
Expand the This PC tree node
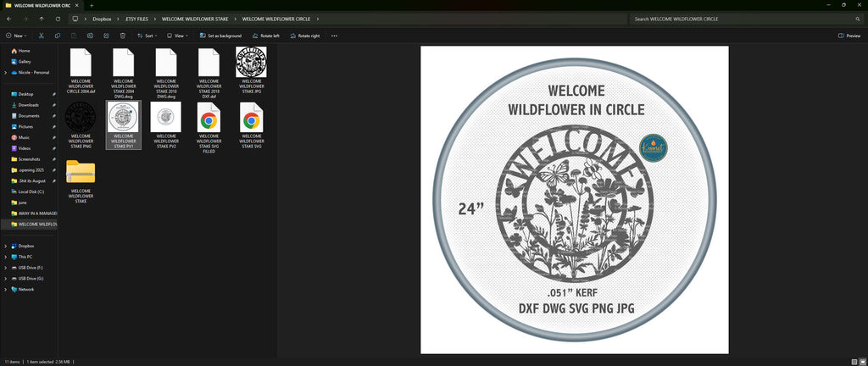(6, 257)
